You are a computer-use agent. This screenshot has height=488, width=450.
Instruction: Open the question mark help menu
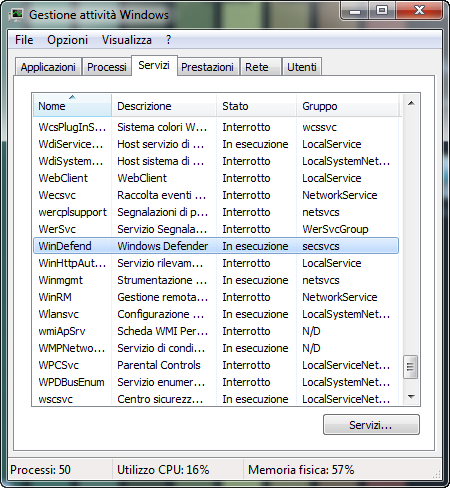click(168, 40)
